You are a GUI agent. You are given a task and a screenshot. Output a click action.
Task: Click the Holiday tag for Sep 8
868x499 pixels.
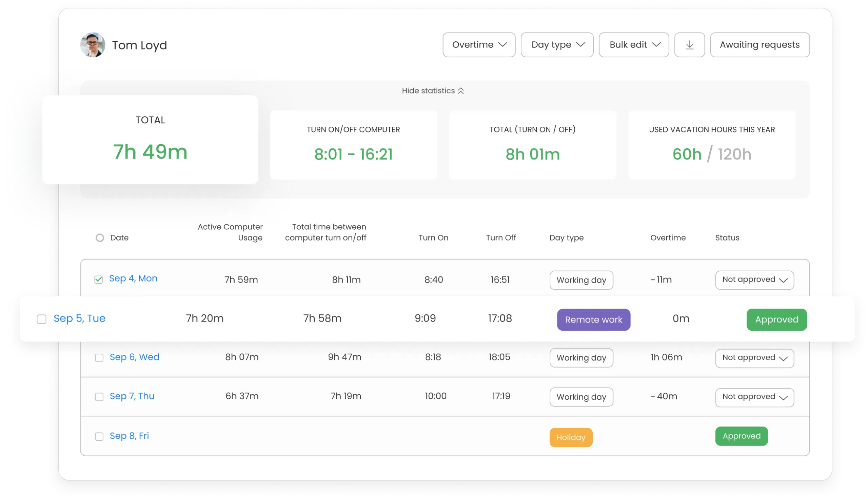pyautogui.click(x=571, y=437)
